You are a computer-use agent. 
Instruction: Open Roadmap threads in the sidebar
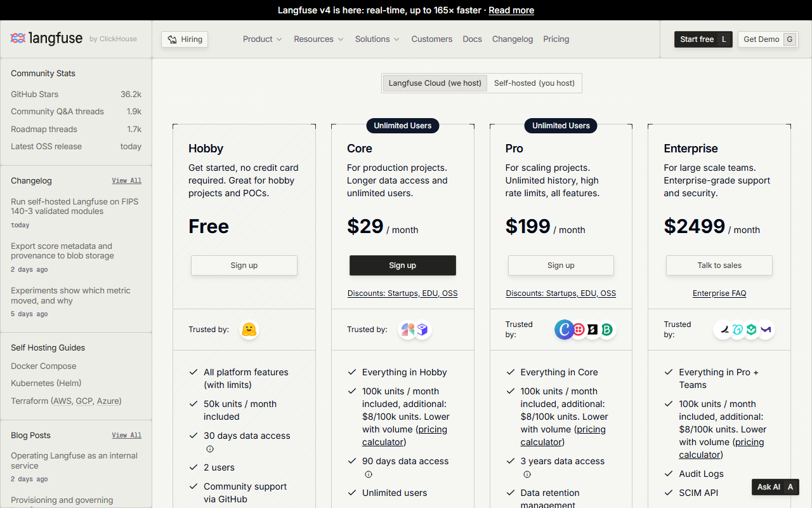coord(76,129)
